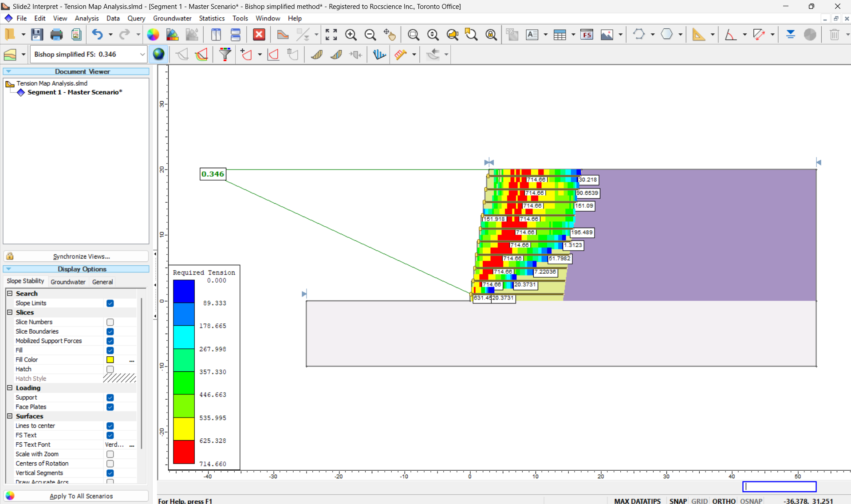The height and width of the screenshot is (504, 851).
Task: Click the contour color palette icon
Action: [x=173, y=35]
